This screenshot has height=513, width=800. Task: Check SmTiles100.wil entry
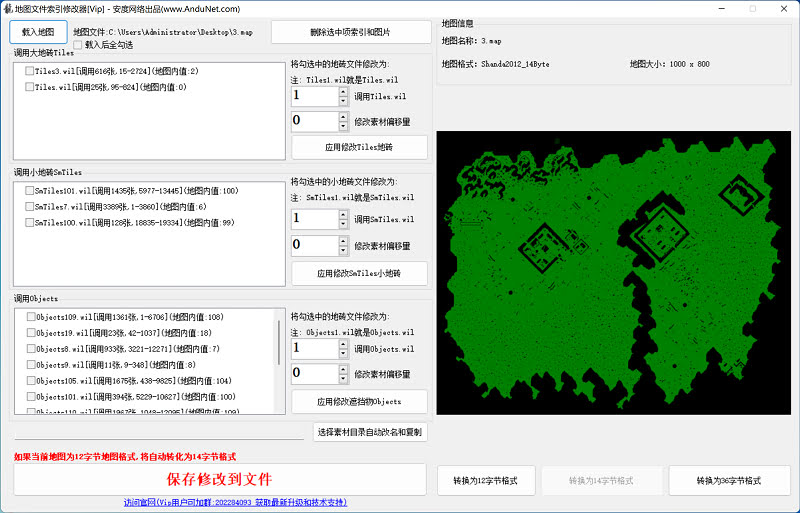(x=30, y=222)
